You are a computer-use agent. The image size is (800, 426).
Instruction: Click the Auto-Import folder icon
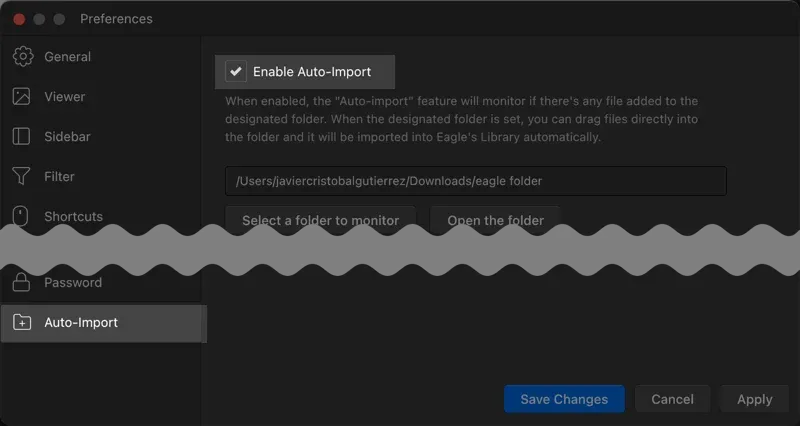22,322
